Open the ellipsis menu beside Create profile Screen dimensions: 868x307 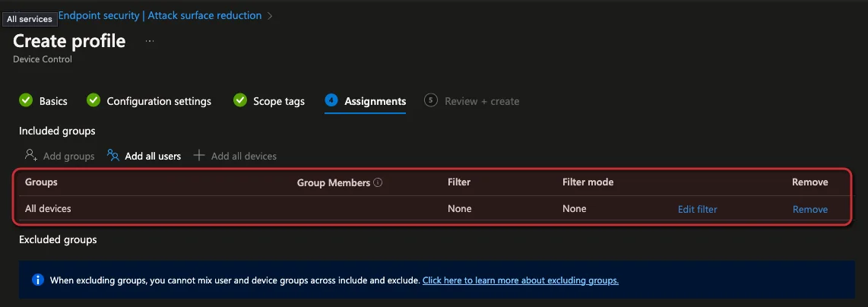150,41
